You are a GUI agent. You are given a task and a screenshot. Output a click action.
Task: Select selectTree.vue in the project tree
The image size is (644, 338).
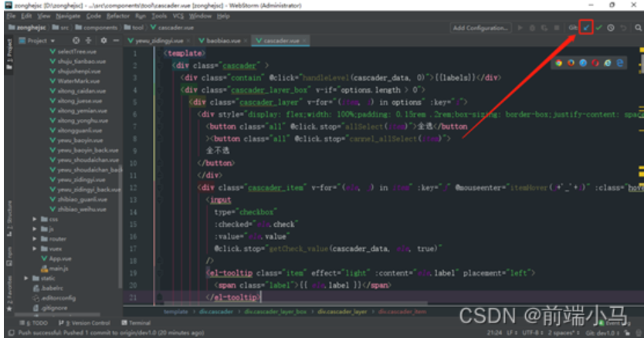pos(76,52)
